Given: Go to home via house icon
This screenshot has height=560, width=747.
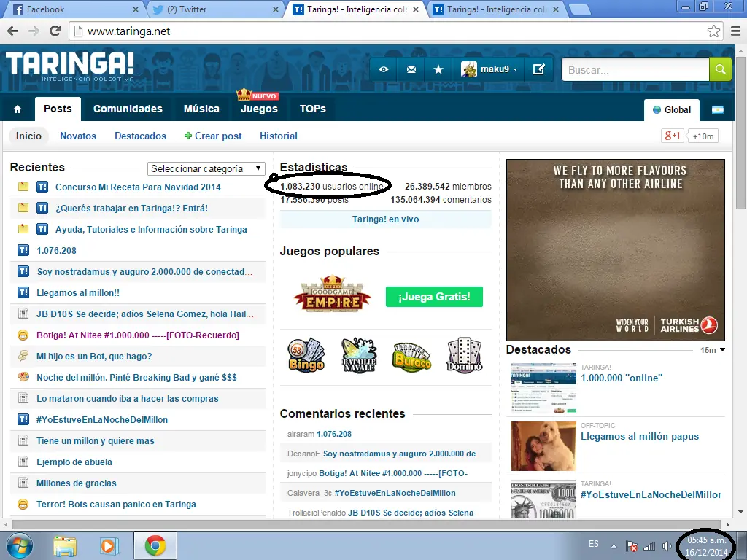Looking at the screenshot, I should coord(18,109).
